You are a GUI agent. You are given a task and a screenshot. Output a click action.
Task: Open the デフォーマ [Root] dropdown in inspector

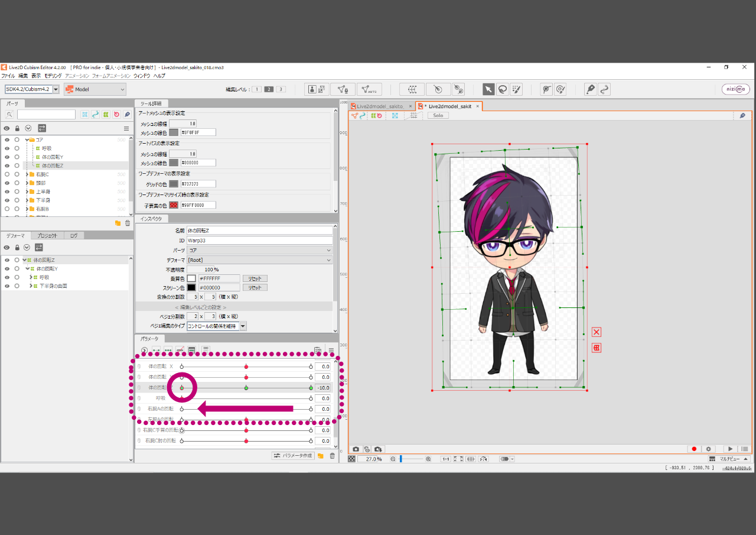[260, 260]
